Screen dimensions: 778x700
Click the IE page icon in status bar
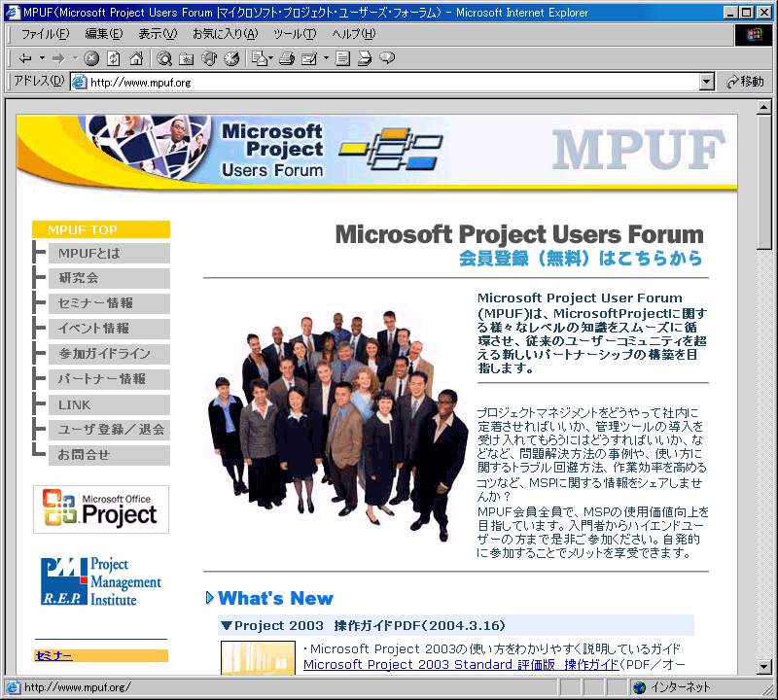pyautogui.click(x=13, y=687)
